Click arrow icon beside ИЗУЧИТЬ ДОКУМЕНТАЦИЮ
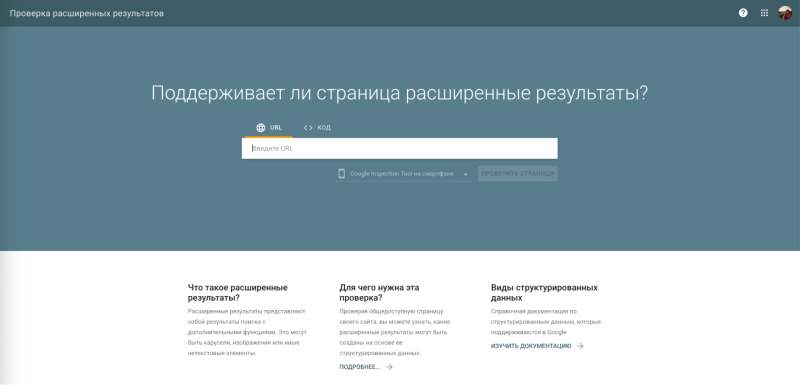The image size is (800, 385). click(x=580, y=346)
